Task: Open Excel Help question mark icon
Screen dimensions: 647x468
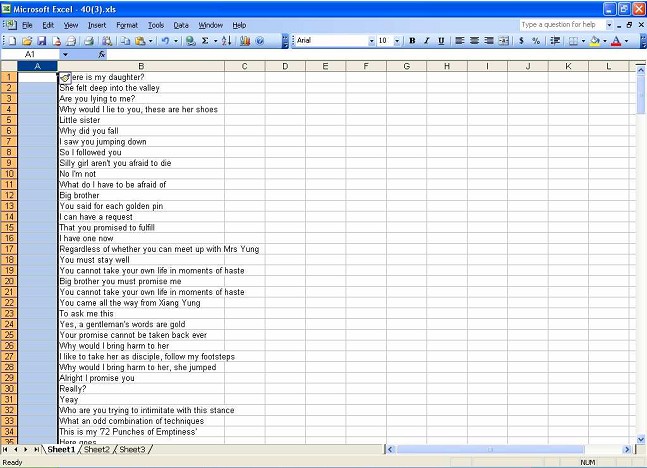Action: [x=260, y=40]
